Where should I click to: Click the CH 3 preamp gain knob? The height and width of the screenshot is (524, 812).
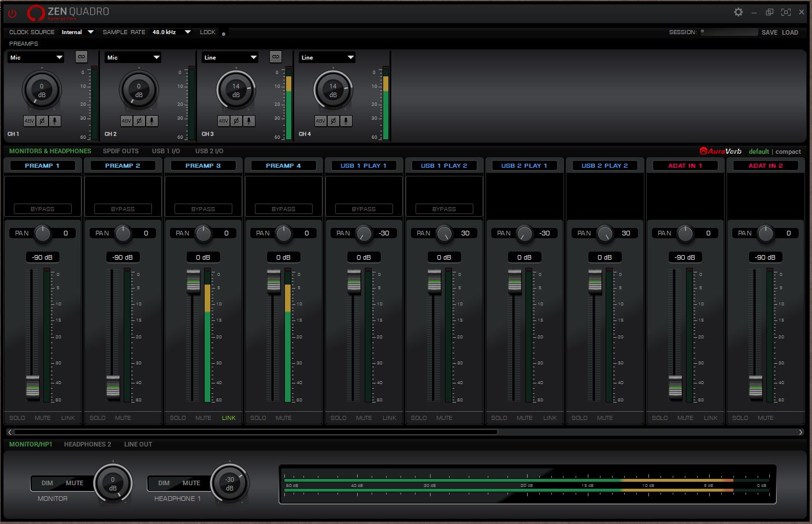click(236, 90)
